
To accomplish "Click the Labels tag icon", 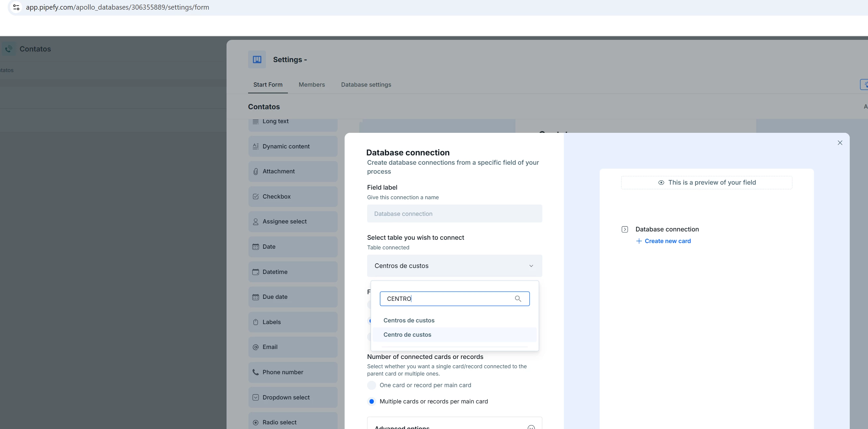I will pyautogui.click(x=255, y=322).
